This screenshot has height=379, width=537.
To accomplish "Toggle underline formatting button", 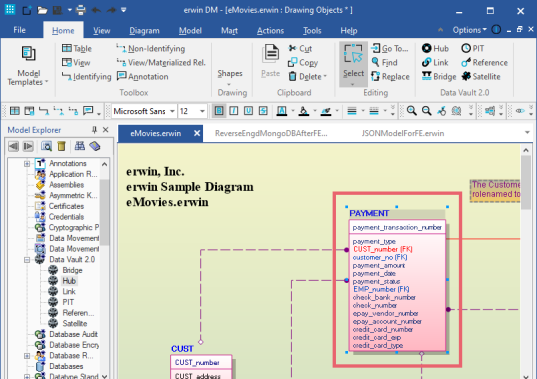I will coord(248,111).
